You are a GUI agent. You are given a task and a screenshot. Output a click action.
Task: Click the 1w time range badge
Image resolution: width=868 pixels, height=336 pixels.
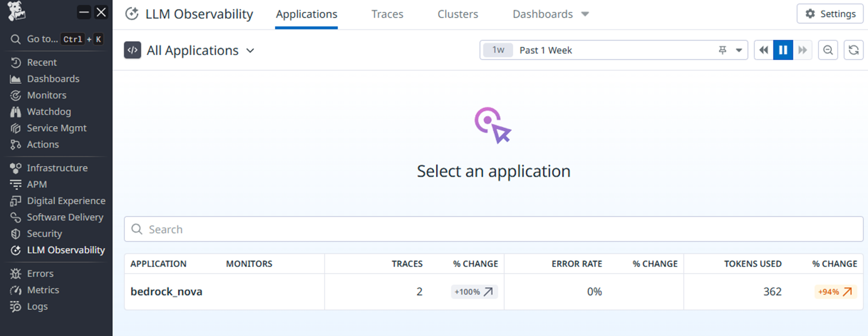click(x=498, y=50)
